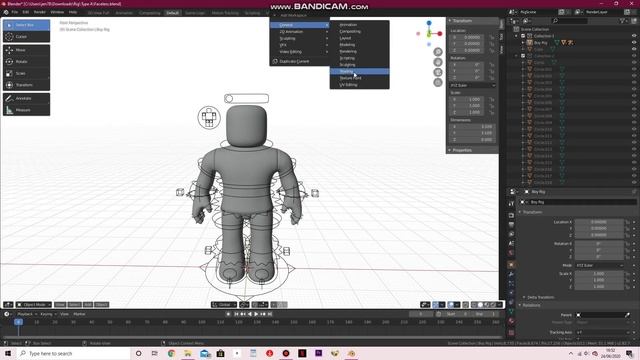The height and width of the screenshot is (360, 640).
Task: Open XYZ Euler rotation mode dropdown in sidebar
Action: pyautogui.click(x=473, y=85)
